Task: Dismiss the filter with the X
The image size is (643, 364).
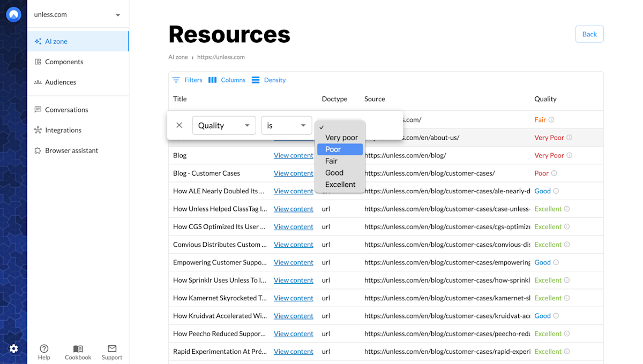Action: point(179,125)
